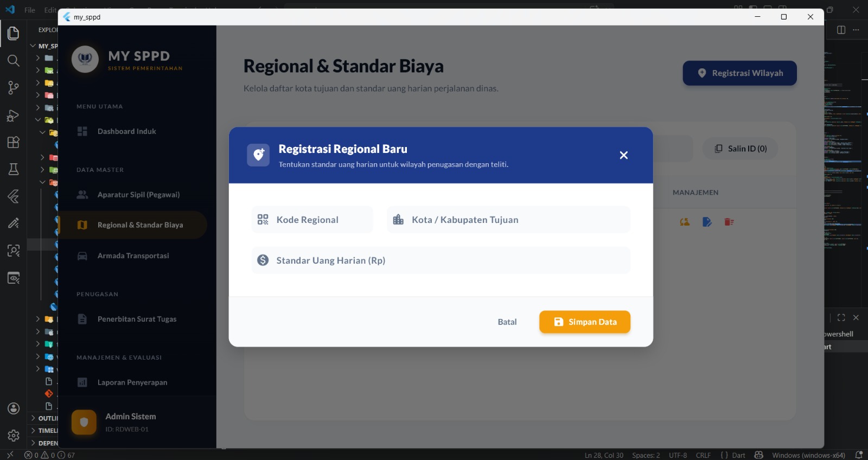
Task: Click the Admin Sistem shield avatar
Action: click(x=84, y=422)
